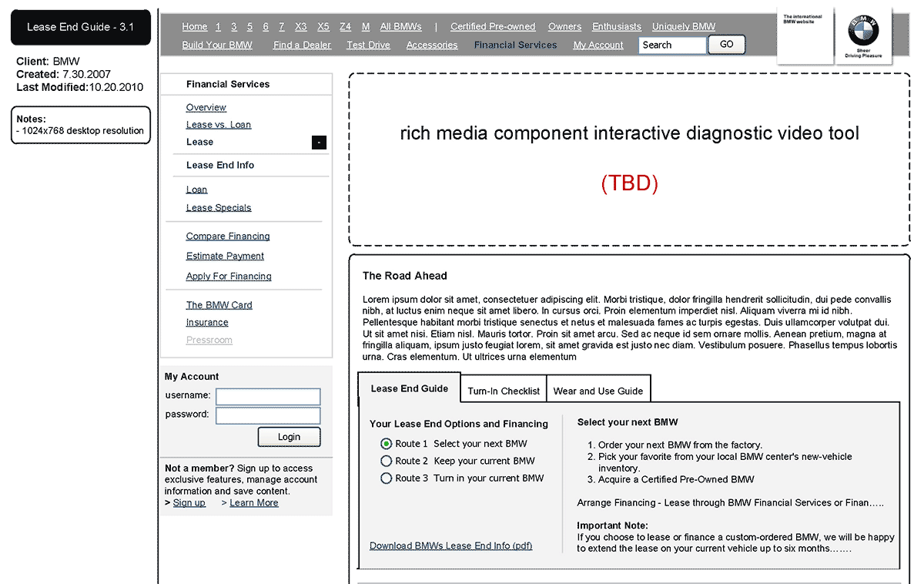Click the Sign up link
The width and height of the screenshot is (924, 584).
189,502
